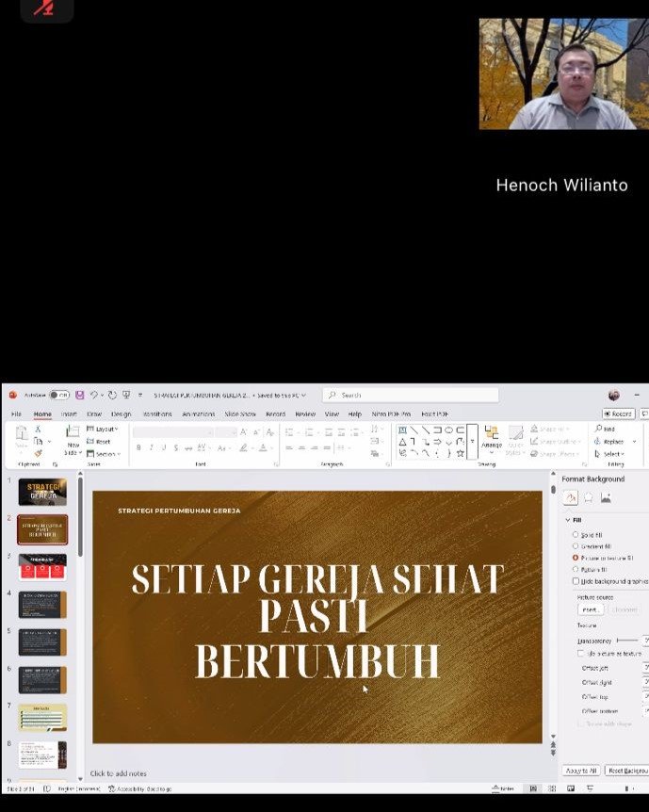Click the Insert button under Picture source
The height and width of the screenshot is (812, 649).
[590, 609]
